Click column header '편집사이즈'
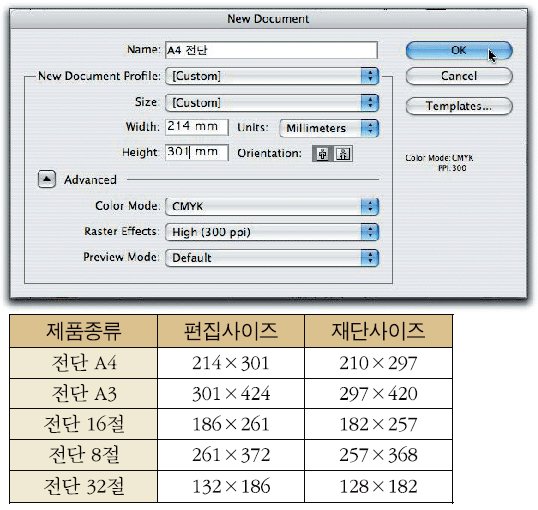This screenshot has width=538, height=510. point(231,331)
